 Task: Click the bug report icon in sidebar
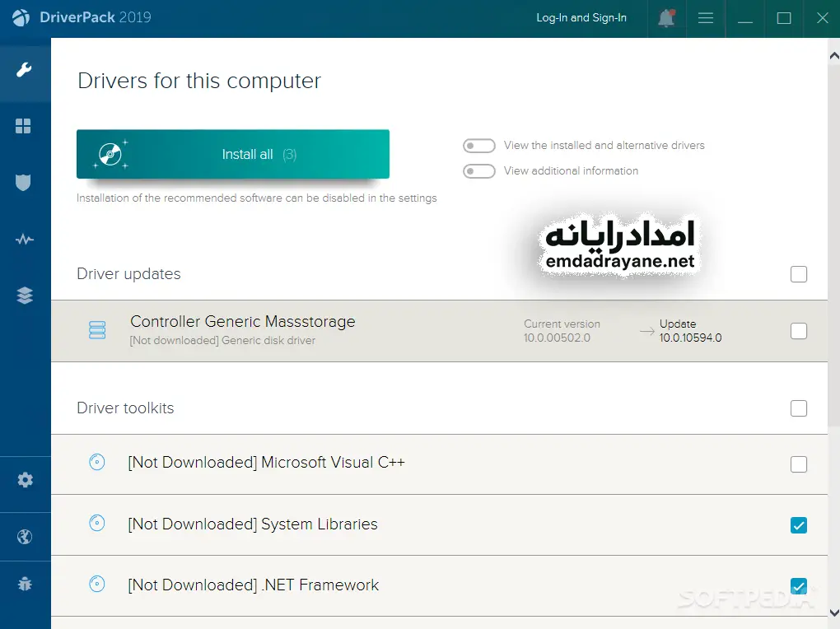(x=25, y=585)
